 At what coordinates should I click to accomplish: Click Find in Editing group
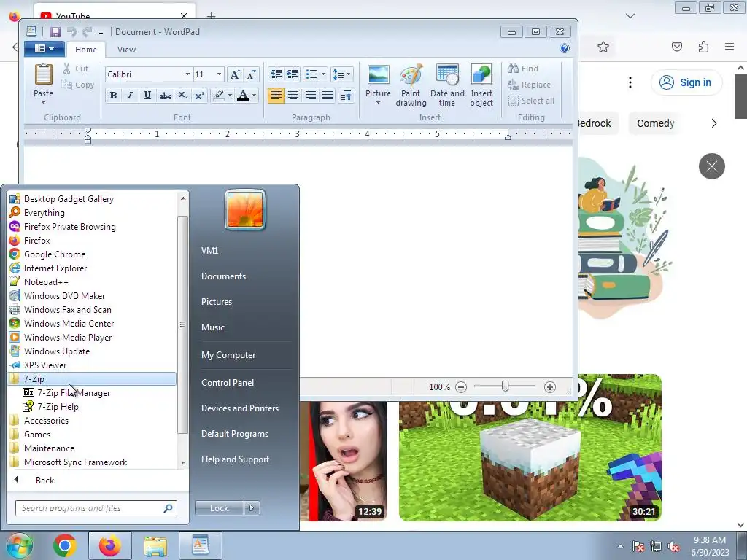[x=523, y=69]
